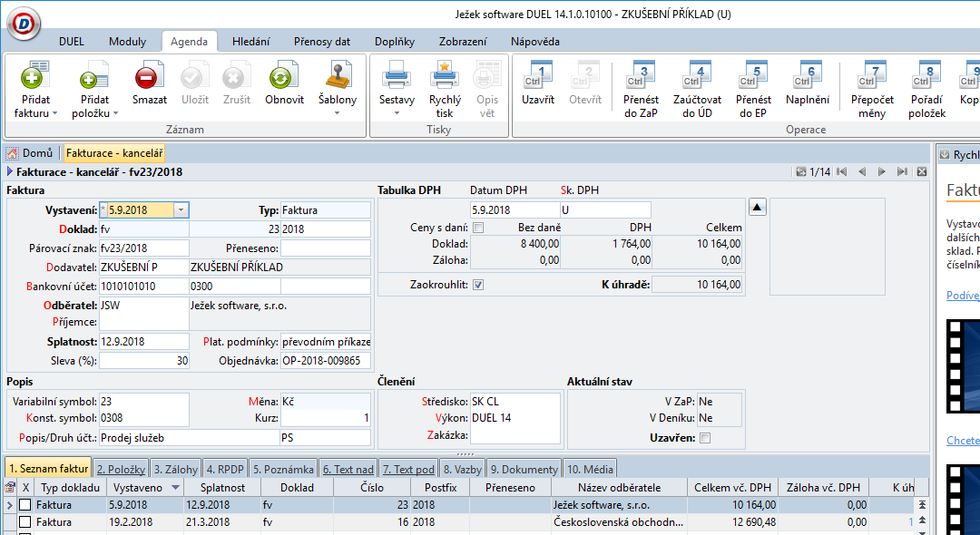Expand Šablony dropdown arrow

(x=338, y=113)
